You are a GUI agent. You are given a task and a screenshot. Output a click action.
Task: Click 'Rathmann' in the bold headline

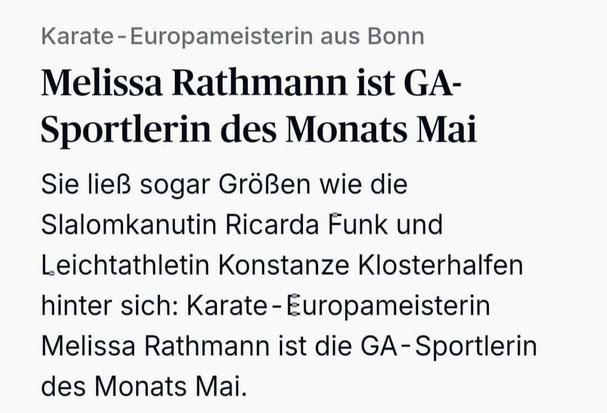tap(260, 82)
